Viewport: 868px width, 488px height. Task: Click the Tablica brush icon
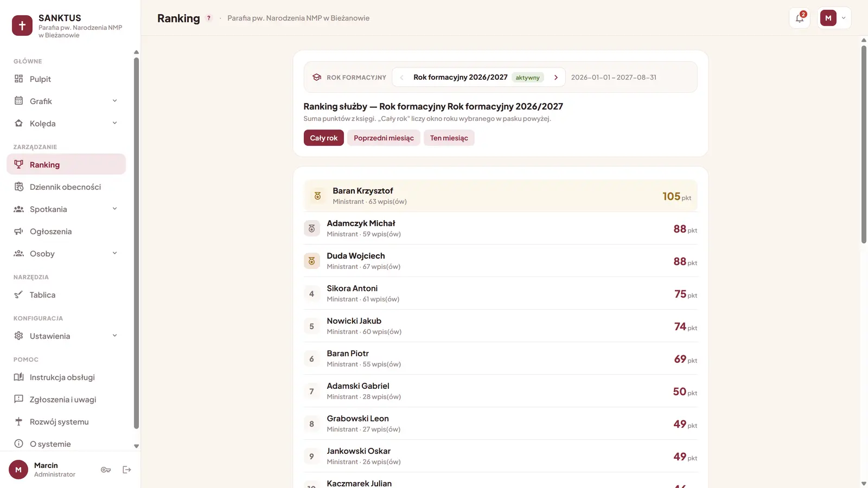click(18, 294)
